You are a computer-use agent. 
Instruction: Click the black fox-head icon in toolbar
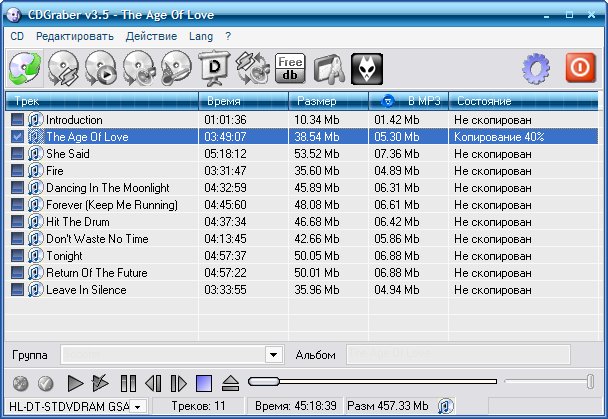(x=367, y=67)
